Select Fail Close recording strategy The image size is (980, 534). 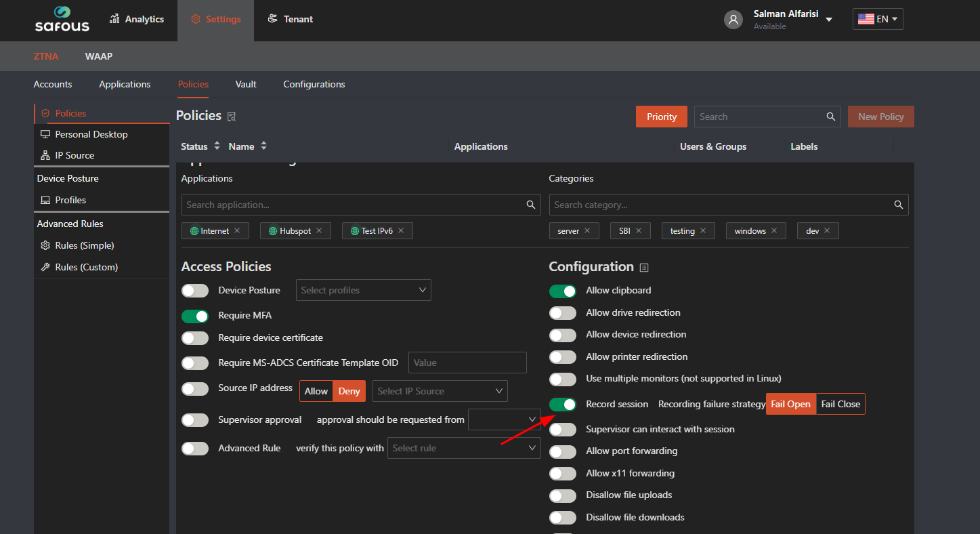point(840,405)
